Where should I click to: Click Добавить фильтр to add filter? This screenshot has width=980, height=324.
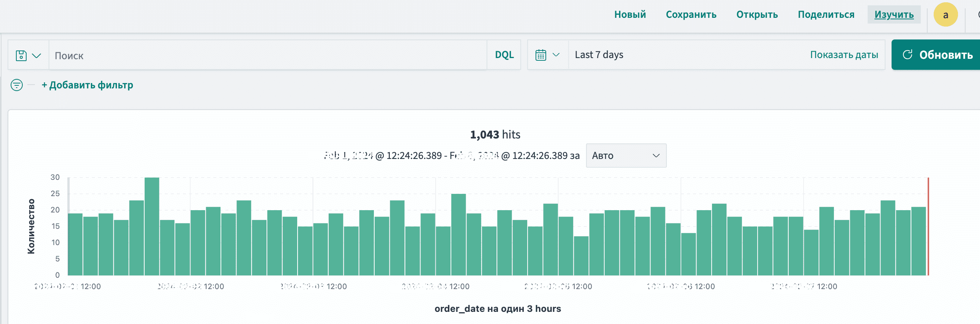[x=87, y=85]
